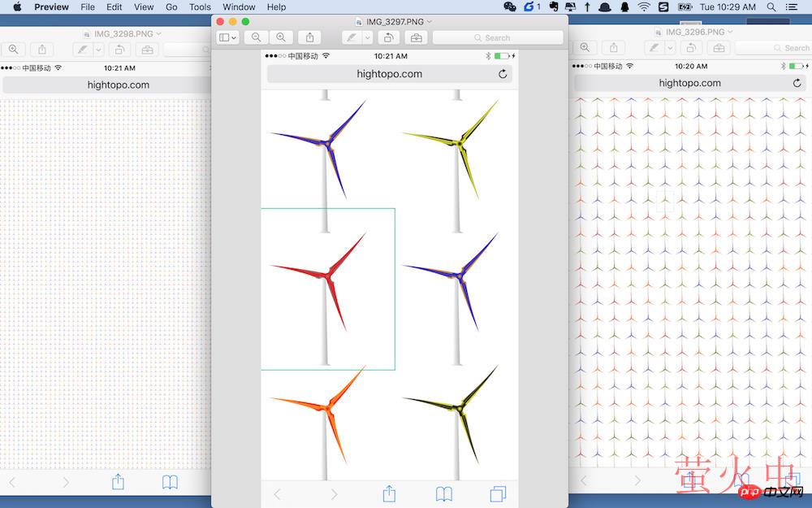Click the Wi-Fi status icon

point(644,7)
